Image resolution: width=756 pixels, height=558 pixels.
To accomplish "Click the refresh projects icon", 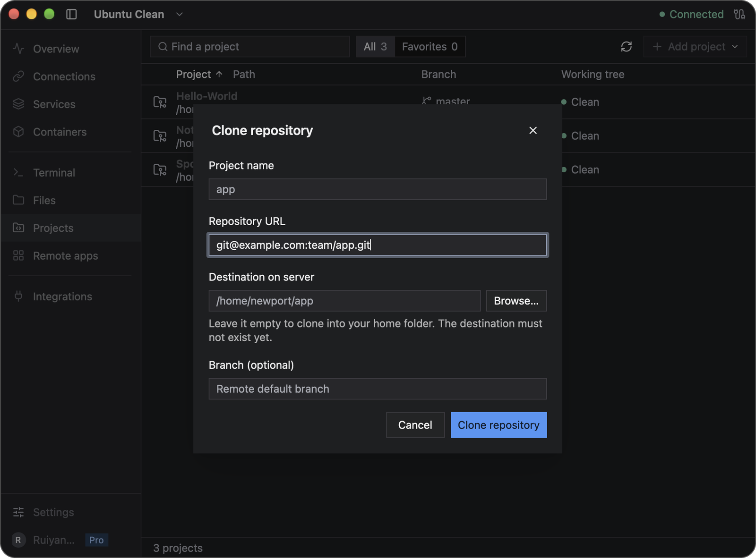I will coord(626,47).
